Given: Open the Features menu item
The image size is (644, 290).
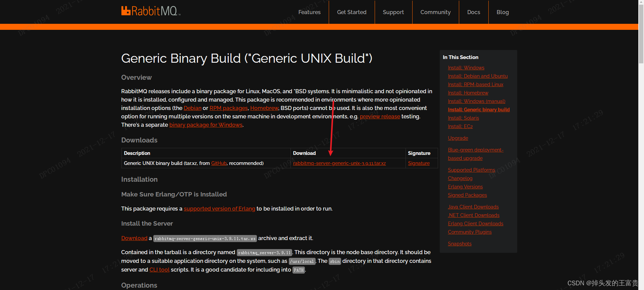Looking at the screenshot, I should coord(309,12).
